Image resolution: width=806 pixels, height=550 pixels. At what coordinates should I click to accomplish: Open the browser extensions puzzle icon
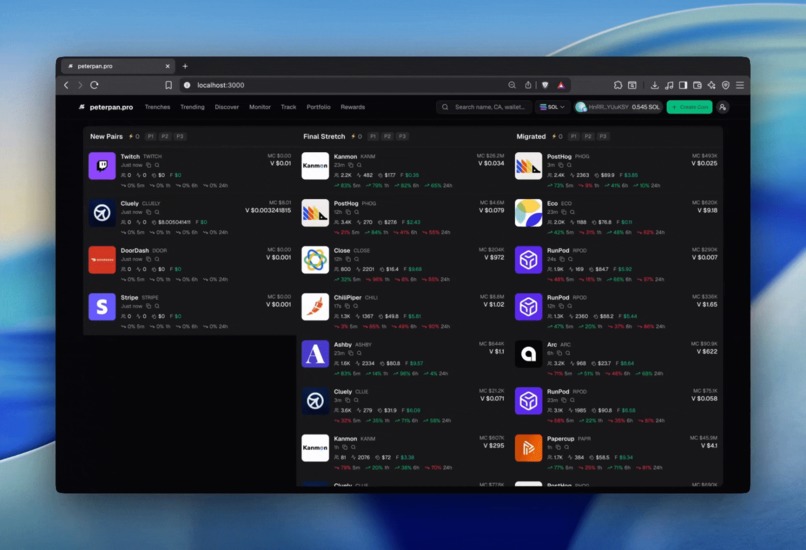pos(618,85)
